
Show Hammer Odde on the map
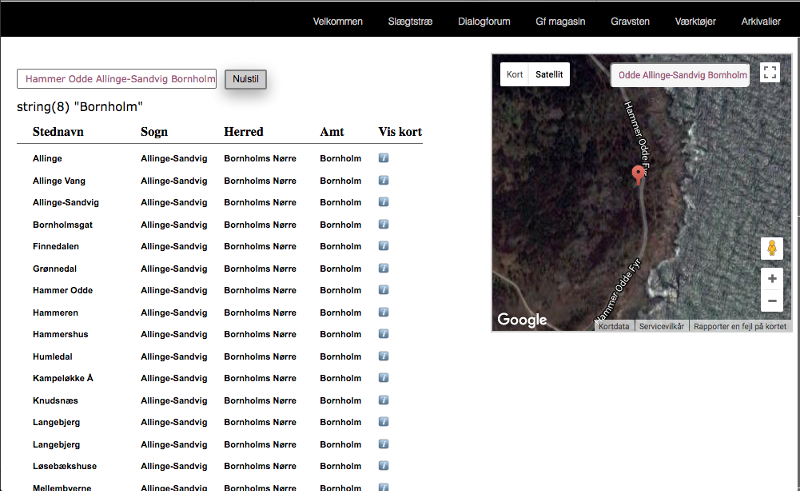point(383,291)
